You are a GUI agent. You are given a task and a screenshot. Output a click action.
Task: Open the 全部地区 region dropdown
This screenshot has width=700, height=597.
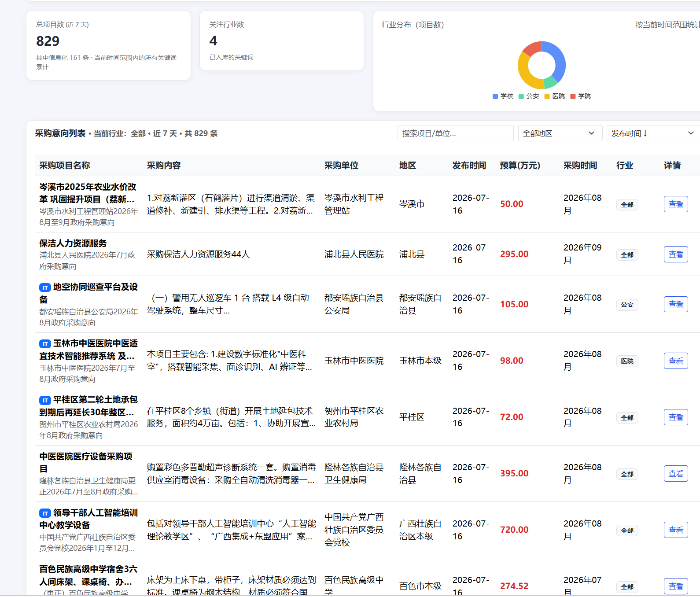[x=560, y=133]
